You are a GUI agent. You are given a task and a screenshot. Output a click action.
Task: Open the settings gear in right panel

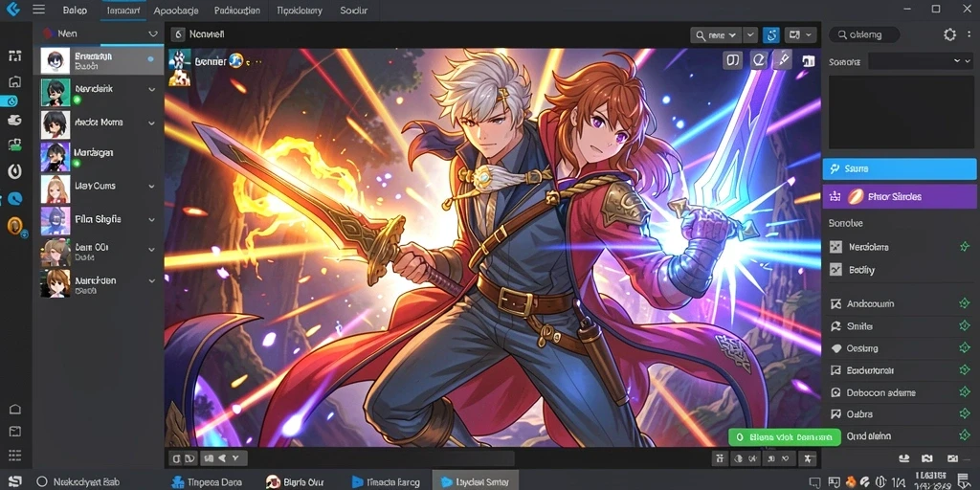949,34
